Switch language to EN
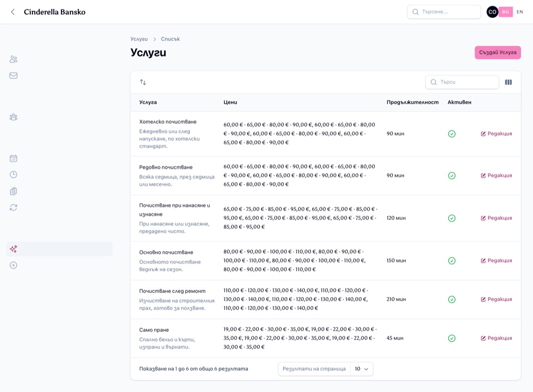Image resolution: width=533 pixels, height=392 pixels. (520, 12)
